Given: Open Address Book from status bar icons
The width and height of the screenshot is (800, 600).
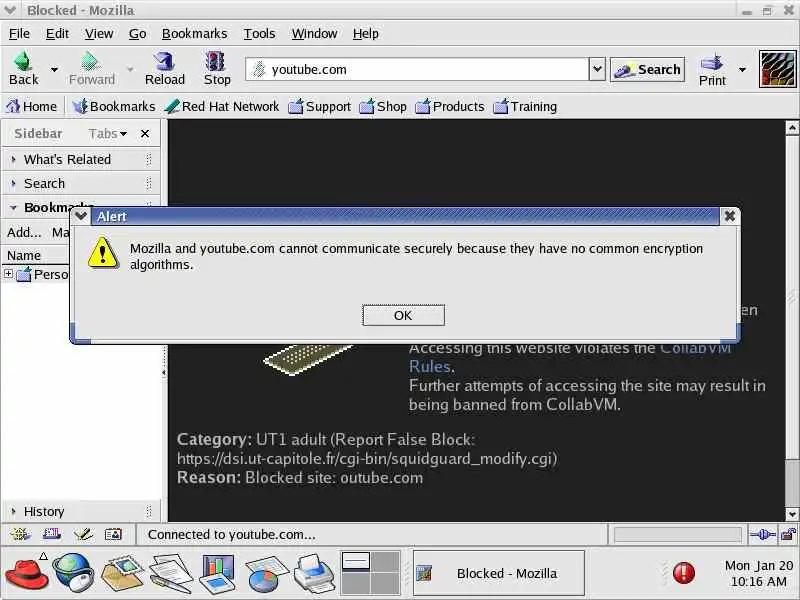Looking at the screenshot, I should pyautogui.click(x=113, y=534).
